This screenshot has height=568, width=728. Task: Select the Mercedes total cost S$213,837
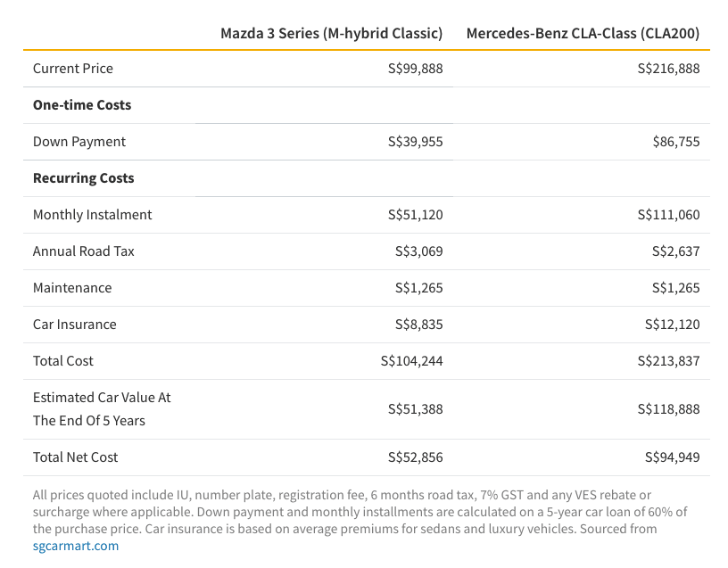coord(668,361)
